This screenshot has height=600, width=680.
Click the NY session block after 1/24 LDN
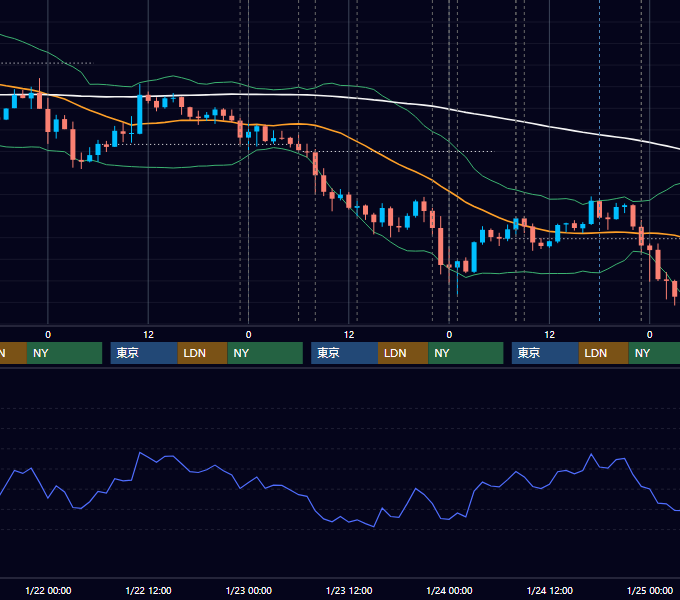pyautogui.click(x=654, y=353)
